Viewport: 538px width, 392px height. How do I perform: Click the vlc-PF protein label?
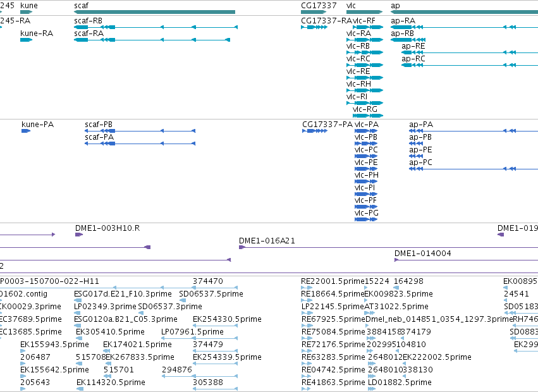pos(365,200)
